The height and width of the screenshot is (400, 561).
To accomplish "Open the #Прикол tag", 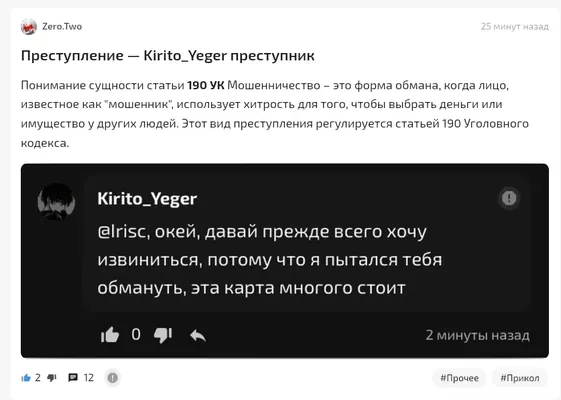I will [x=520, y=378].
